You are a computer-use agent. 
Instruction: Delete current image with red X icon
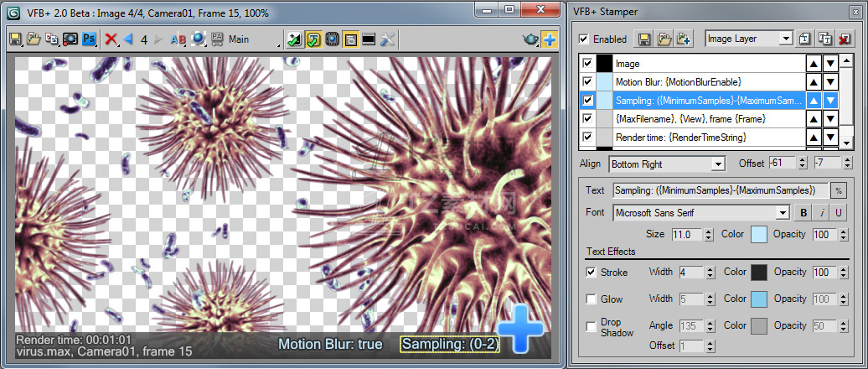111,39
